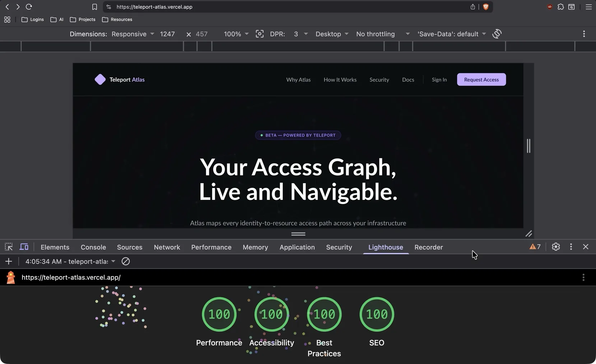Viewport: 596px width, 364px height.
Task: Open the site's Security nav link
Action: pos(379,79)
